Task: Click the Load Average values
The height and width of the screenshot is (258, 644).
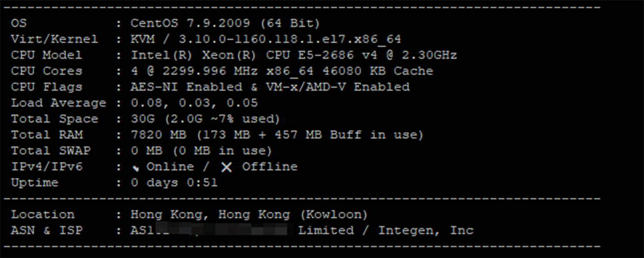Action: coord(194,103)
